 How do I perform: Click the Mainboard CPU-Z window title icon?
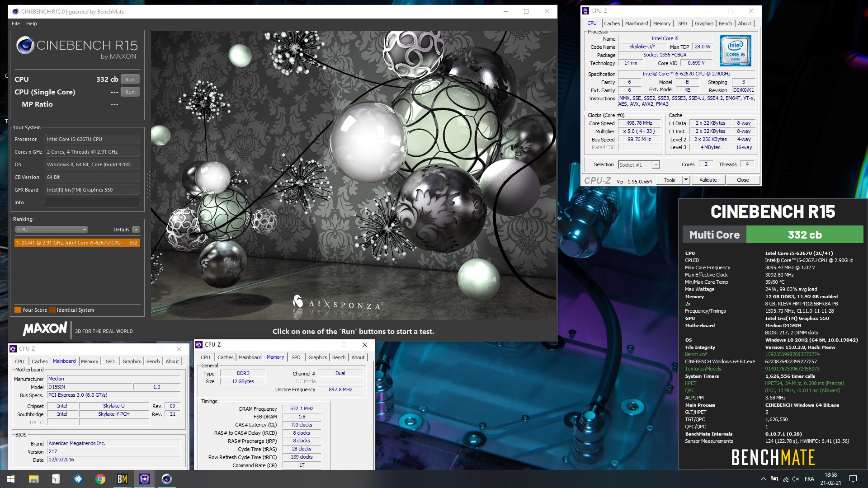coord(13,349)
